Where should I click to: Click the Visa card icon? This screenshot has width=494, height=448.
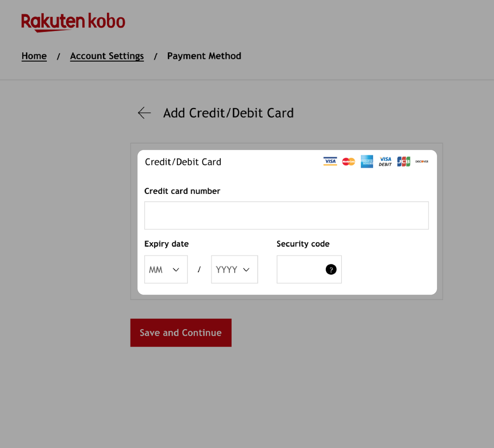tap(330, 161)
